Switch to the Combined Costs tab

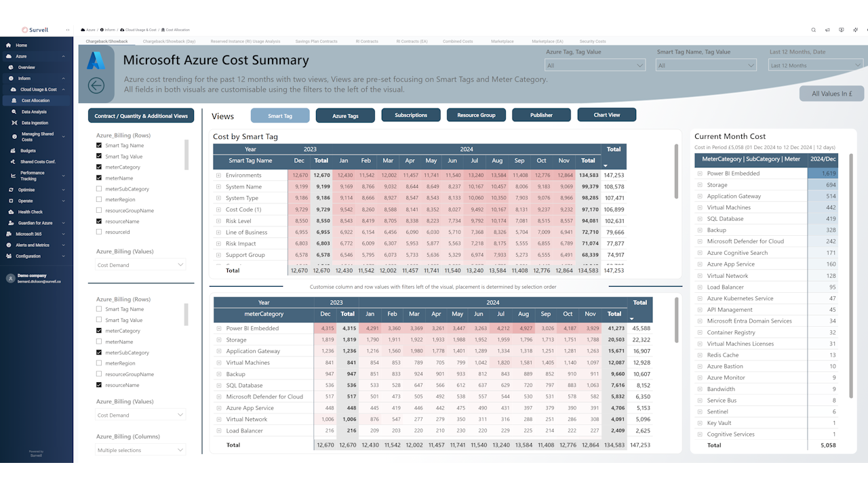click(458, 41)
